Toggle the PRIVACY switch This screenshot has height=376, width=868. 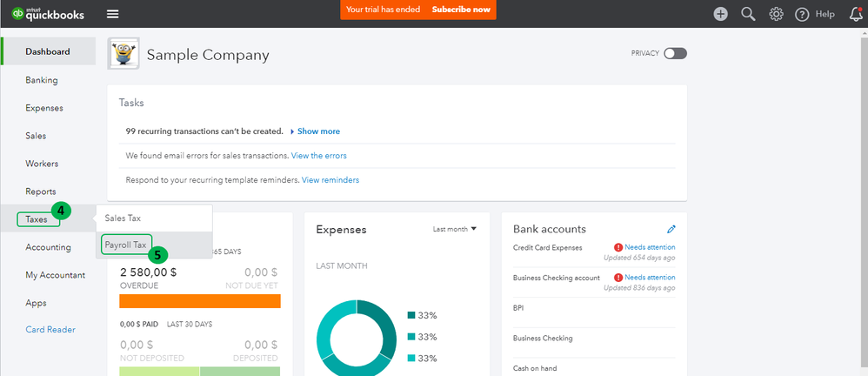coord(676,53)
